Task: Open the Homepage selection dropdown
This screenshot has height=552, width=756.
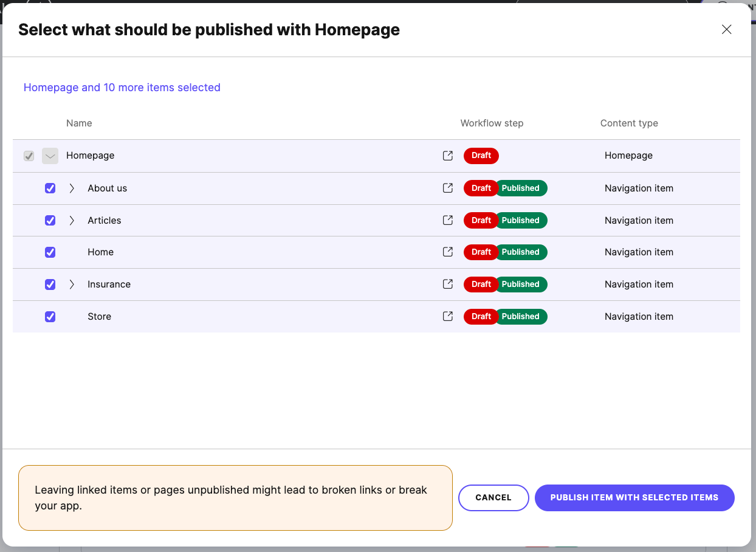Action: [50, 156]
